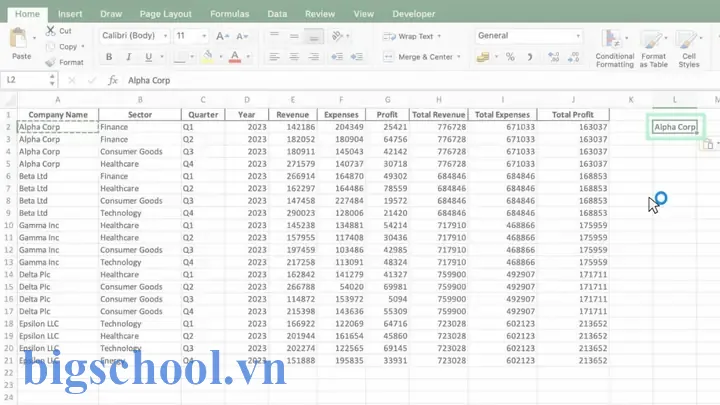Click the Decrease Decimal icon

[574, 57]
